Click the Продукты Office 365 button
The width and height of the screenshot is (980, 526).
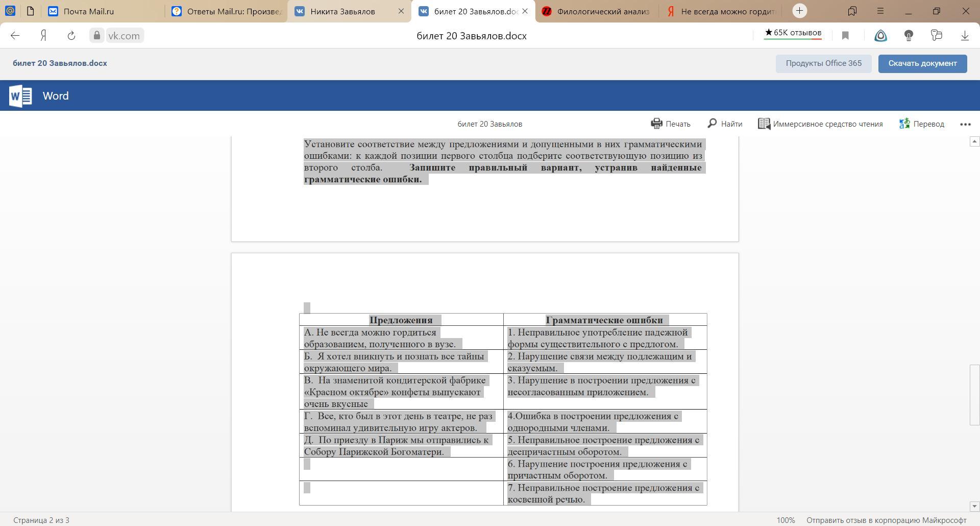click(x=823, y=63)
